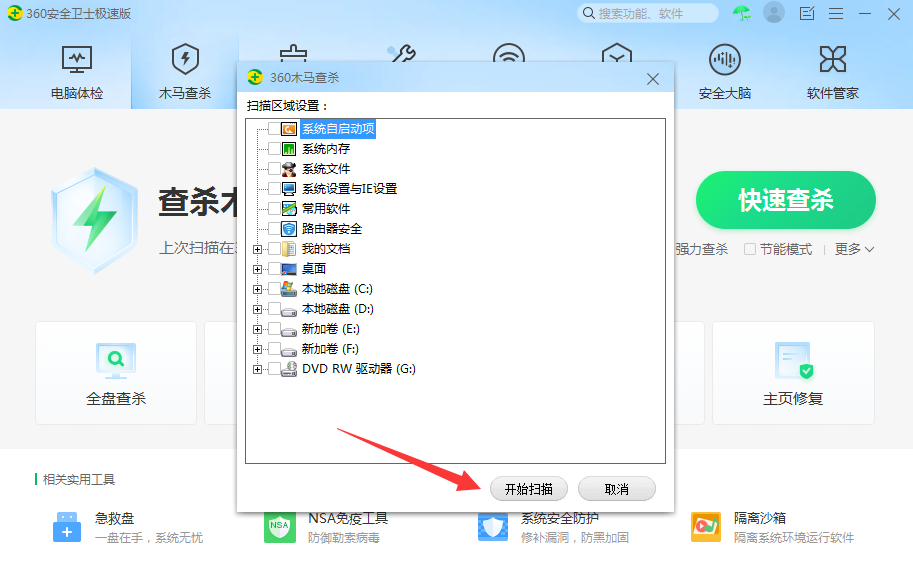Expand the 本地磁盘 (C:) tree node
The height and width of the screenshot is (576, 913).
coord(257,289)
